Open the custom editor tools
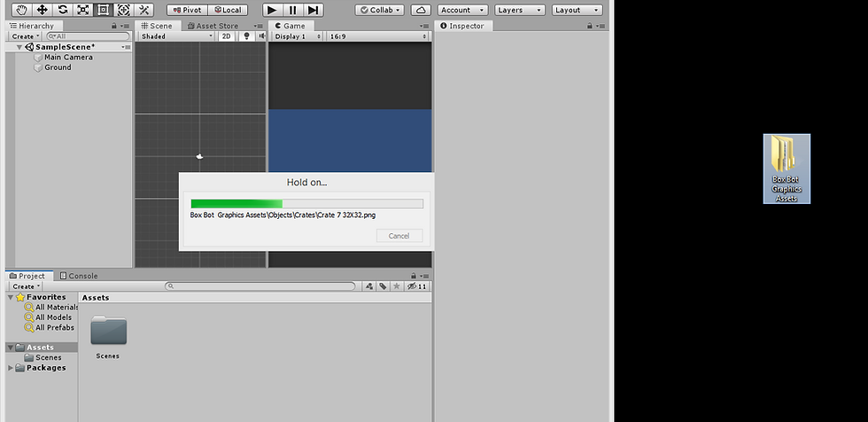Viewport: 868px width, 422px height. pyautogui.click(x=143, y=10)
